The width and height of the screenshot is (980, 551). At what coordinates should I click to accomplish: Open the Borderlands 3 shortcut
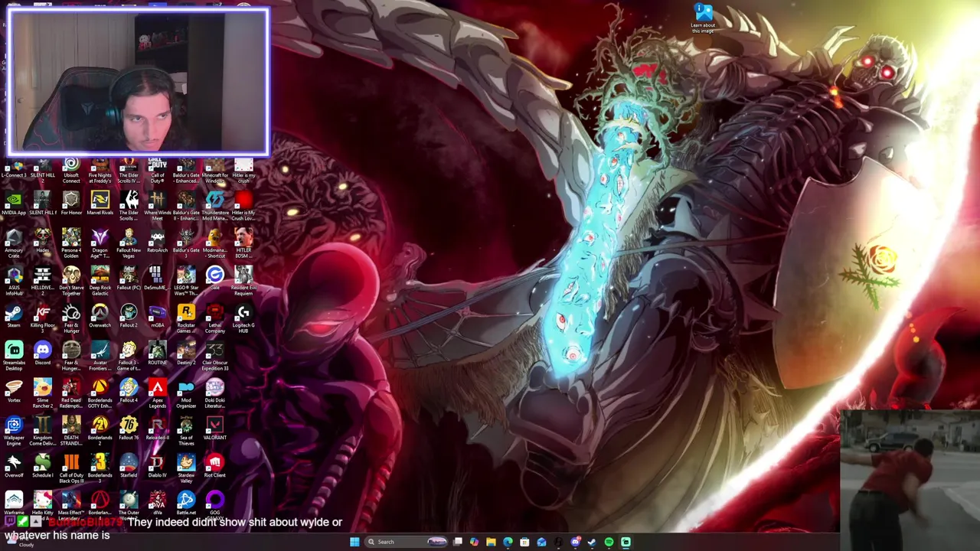tap(100, 469)
